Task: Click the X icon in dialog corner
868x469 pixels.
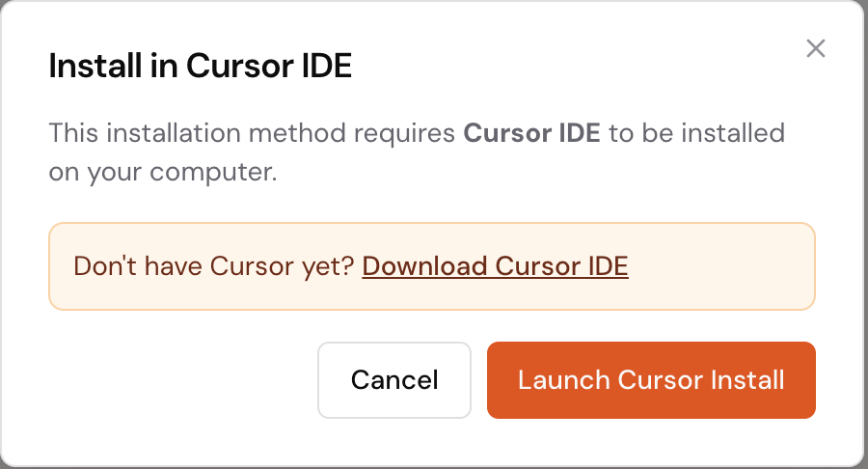Action: [x=816, y=48]
